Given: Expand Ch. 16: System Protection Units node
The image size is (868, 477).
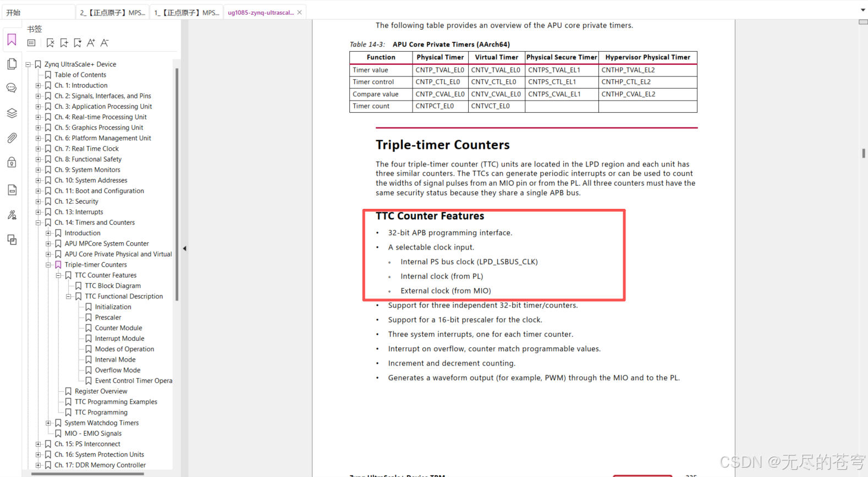Looking at the screenshot, I should coord(38,454).
